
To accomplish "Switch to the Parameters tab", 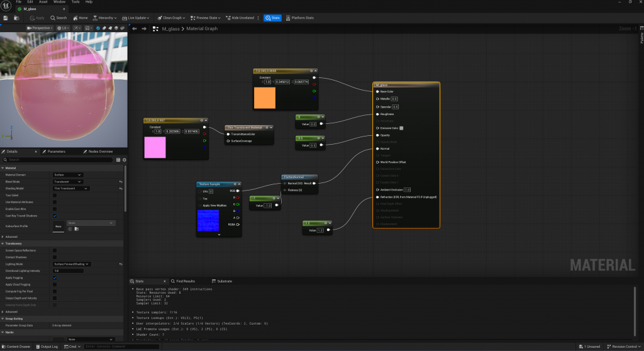I will point(55,152).
